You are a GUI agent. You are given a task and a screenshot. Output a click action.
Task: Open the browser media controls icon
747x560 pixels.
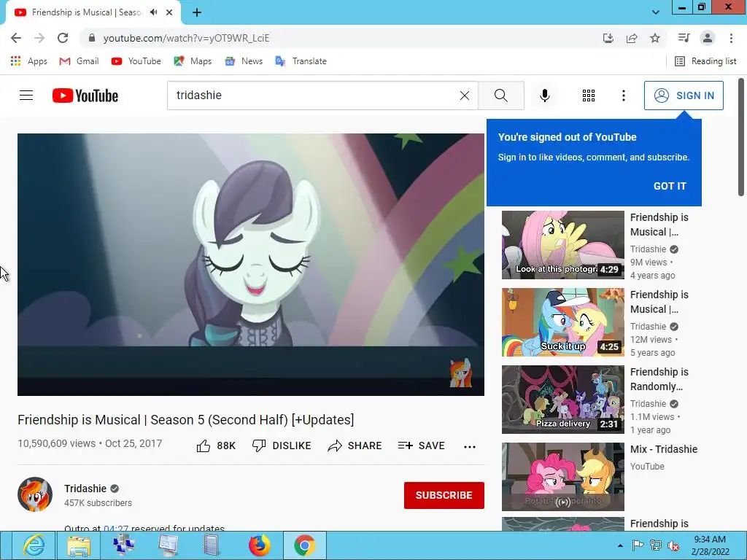tap(684, 38)
